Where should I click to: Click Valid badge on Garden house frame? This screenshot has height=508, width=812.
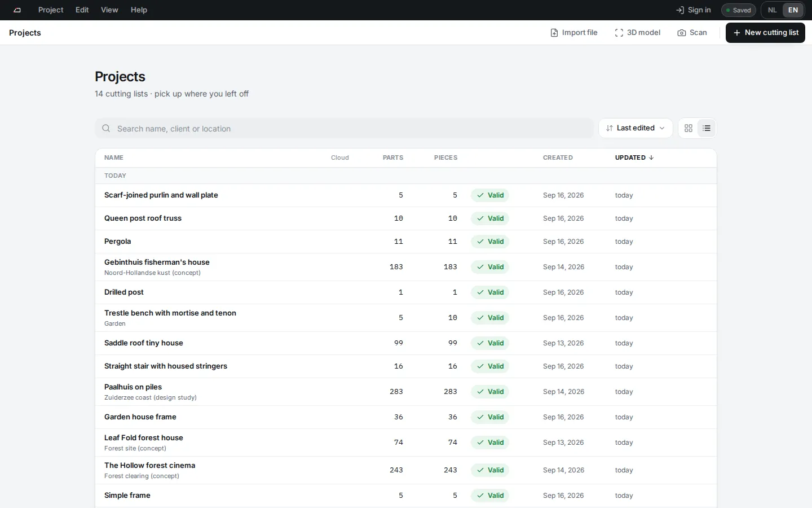point(490,417)
